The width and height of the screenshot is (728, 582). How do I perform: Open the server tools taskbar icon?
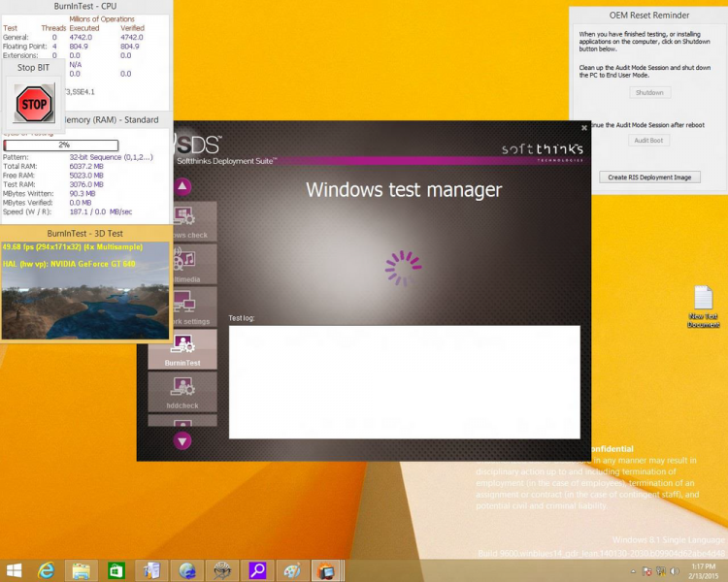(151, 570)
